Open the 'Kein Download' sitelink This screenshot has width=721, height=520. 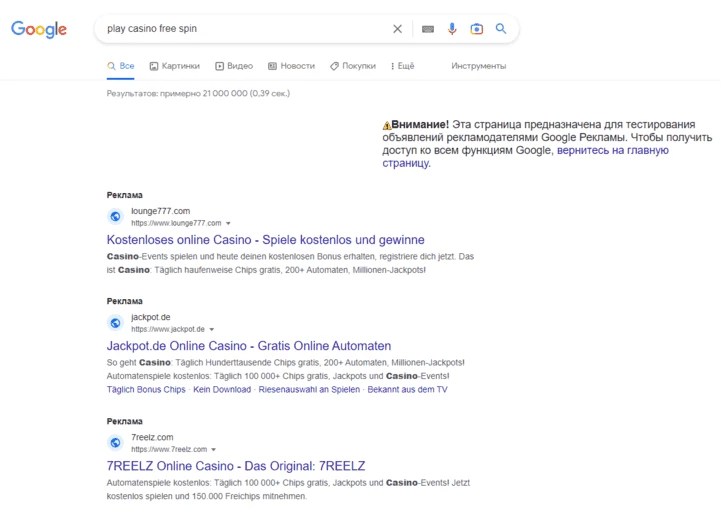coord(222,389)
